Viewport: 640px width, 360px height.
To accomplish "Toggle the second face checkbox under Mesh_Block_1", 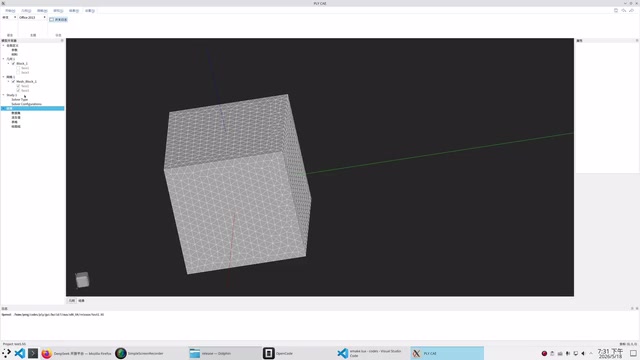I will tap(18, 91).
